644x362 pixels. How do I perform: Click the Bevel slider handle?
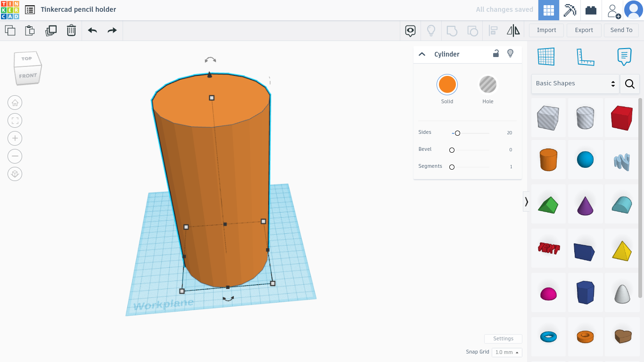click(x=452, y=150)
